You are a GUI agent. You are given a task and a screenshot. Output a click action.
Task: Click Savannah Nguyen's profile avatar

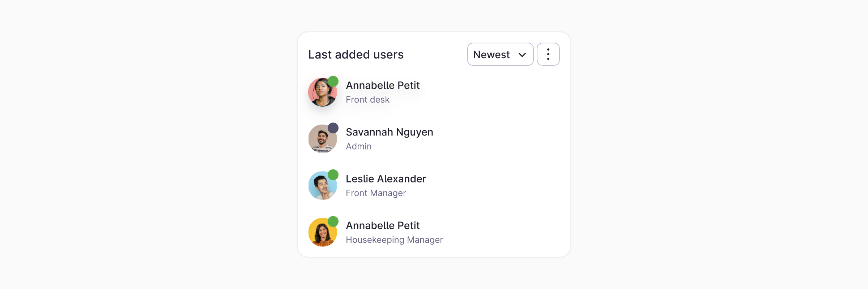click(x=322, y=139)
